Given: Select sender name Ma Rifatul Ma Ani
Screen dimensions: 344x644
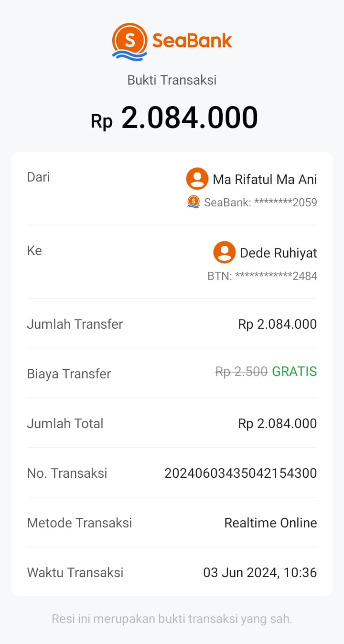Looking at the screenshot, I should tap(265, 180).
